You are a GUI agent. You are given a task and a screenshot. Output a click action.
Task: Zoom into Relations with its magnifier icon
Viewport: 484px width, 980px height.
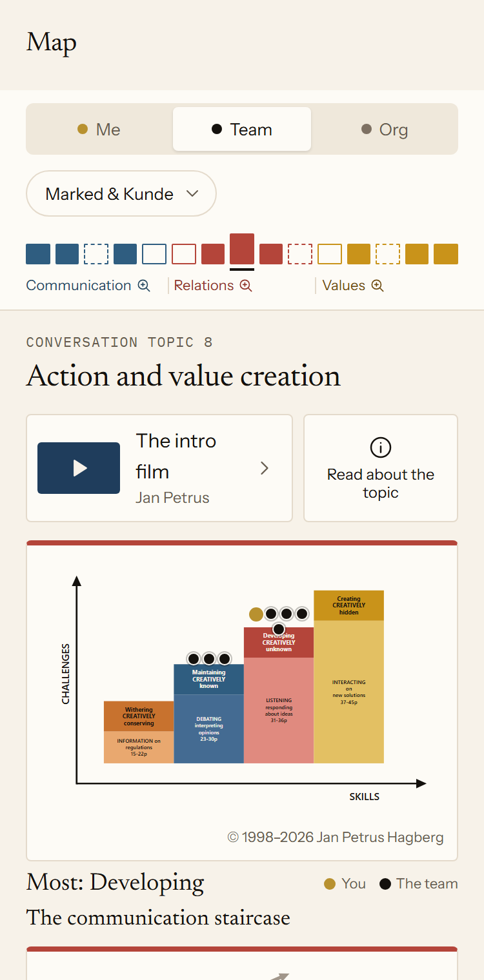click(246, 286)
